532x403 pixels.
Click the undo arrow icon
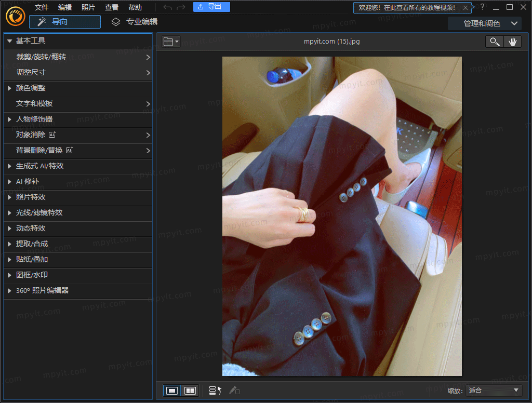[167, 7]
